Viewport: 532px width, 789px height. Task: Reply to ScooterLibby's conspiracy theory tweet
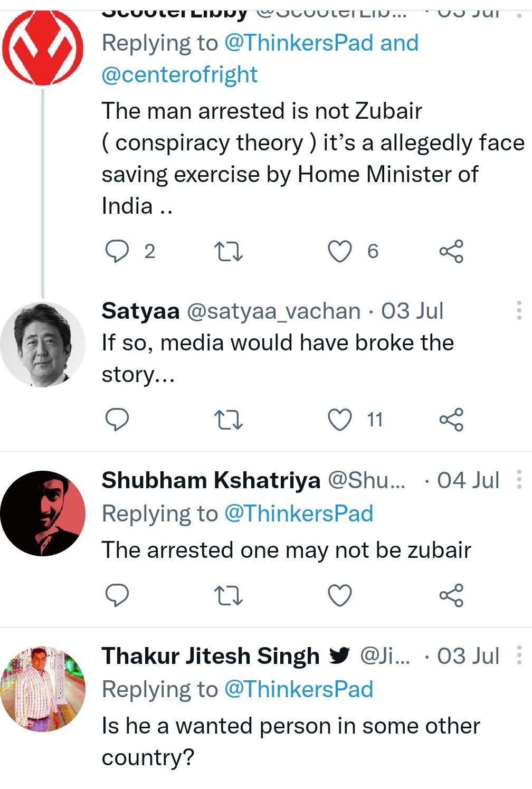[117, 251]
